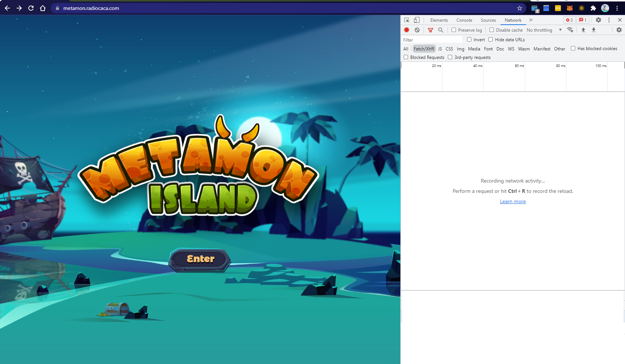Open the Chrome profile avatar

point(605,8)
